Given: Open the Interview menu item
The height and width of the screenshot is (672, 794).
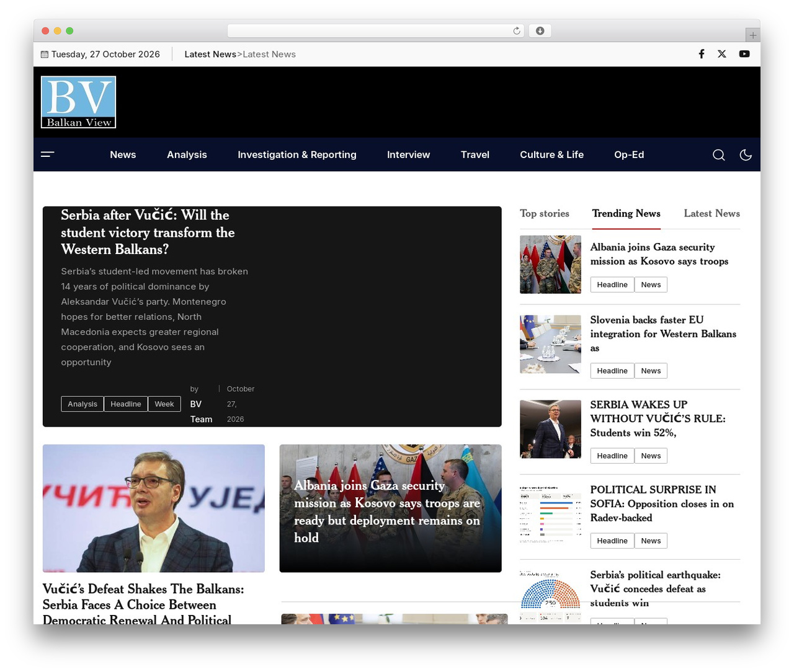Looking at the screenshot, I should coord(408,154).
